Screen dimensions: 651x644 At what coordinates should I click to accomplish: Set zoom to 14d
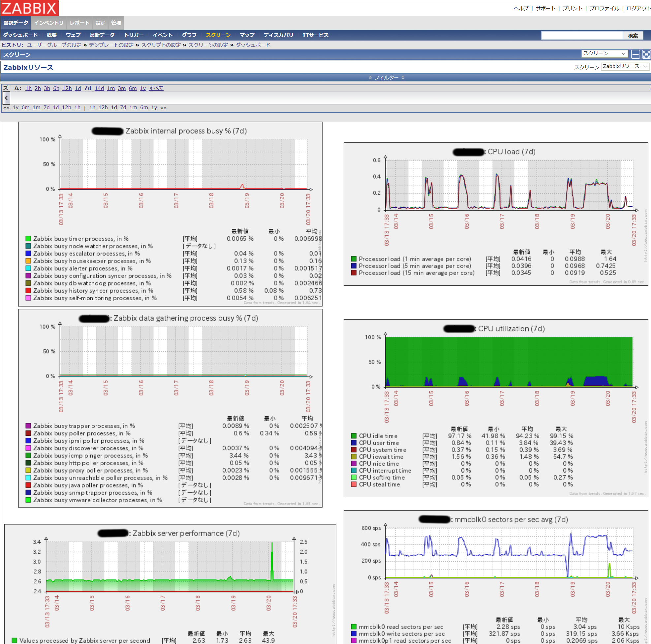coord(99,88)
